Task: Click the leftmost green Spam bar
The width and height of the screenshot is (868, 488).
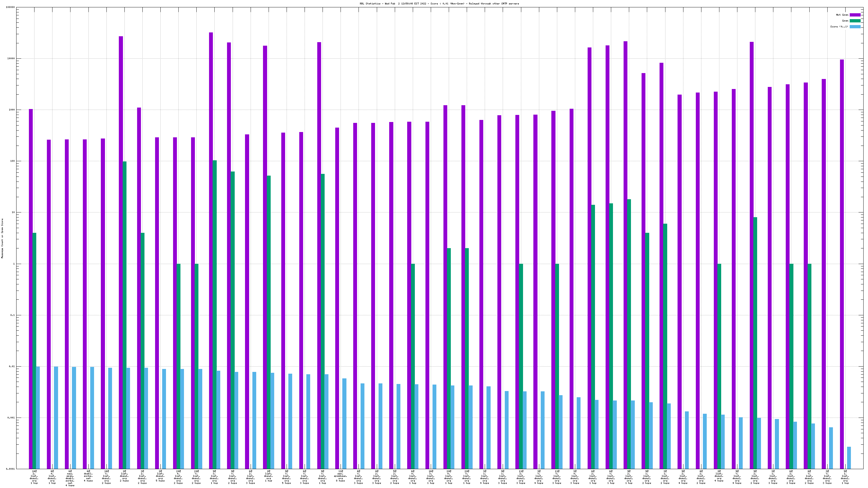Action: point(34,350)
